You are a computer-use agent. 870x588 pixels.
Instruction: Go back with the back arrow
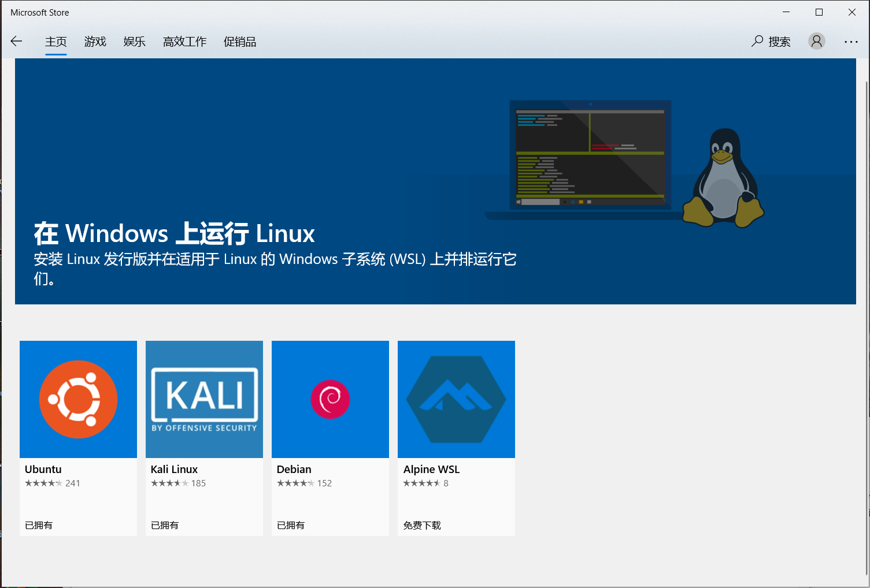pyautogui.click(x=16, y=41)
